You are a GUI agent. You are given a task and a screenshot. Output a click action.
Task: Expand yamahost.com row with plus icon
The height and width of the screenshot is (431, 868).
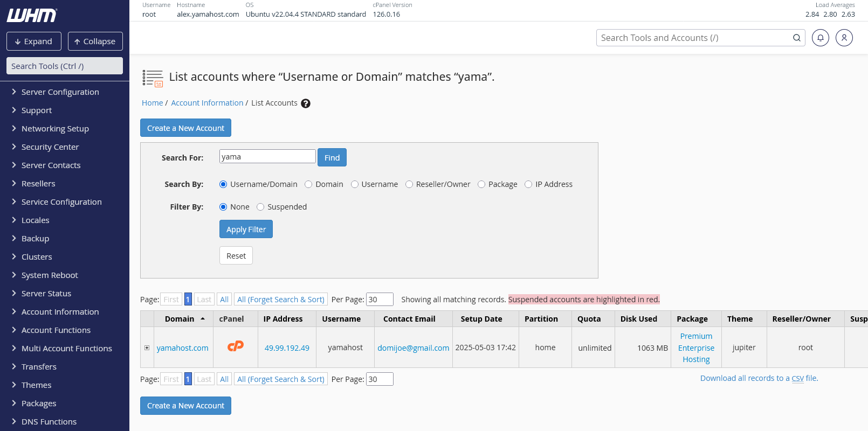147,347
